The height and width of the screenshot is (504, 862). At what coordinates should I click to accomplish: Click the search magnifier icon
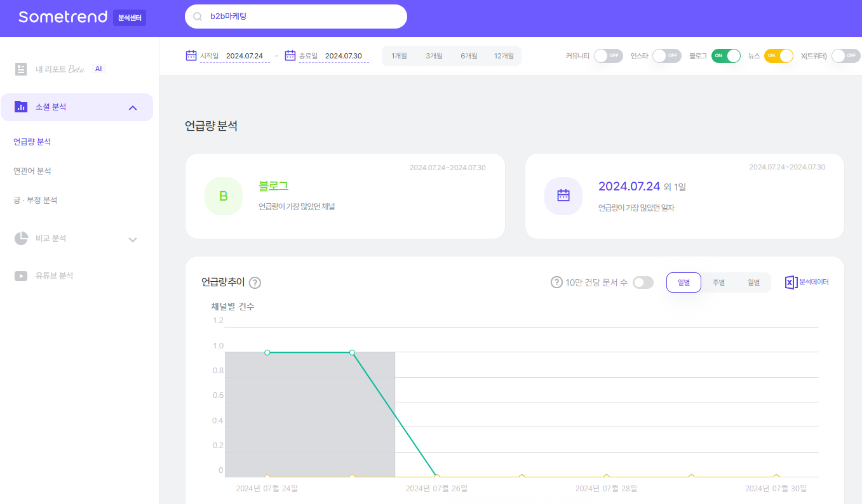198,17
